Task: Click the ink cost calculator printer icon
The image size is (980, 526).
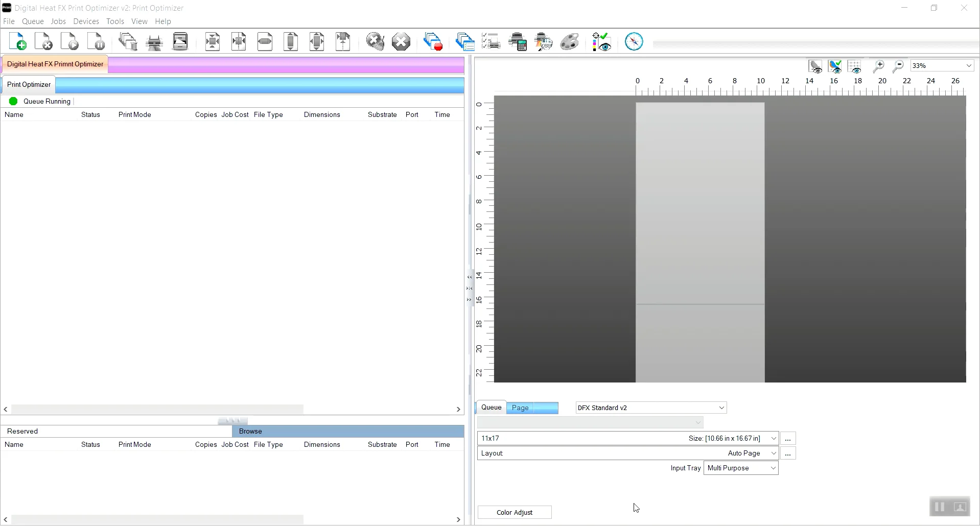Action: [x=518, y=41]
